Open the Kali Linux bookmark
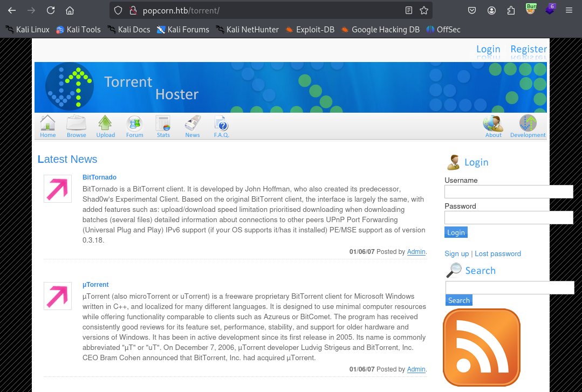This screenshot has width=582, height=392. [28, 30]
